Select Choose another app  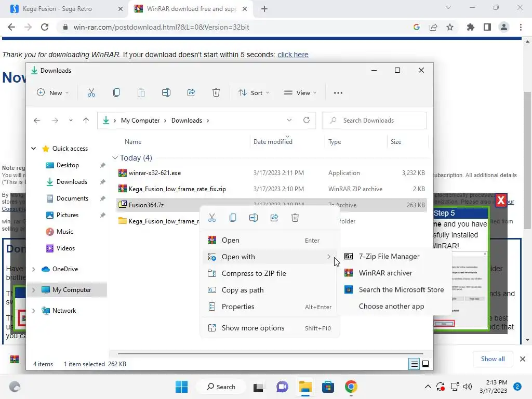click(395, 307)
